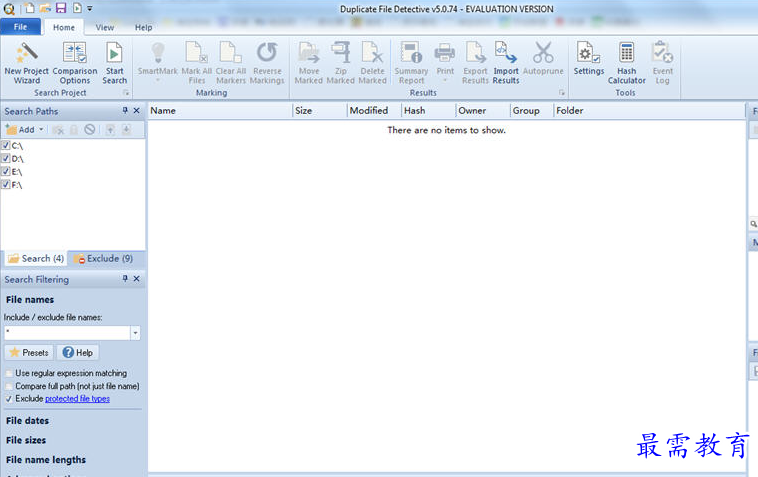758x477 pixels.
Task: Open the Add path dropdown
Action: (x=41, y=130)
